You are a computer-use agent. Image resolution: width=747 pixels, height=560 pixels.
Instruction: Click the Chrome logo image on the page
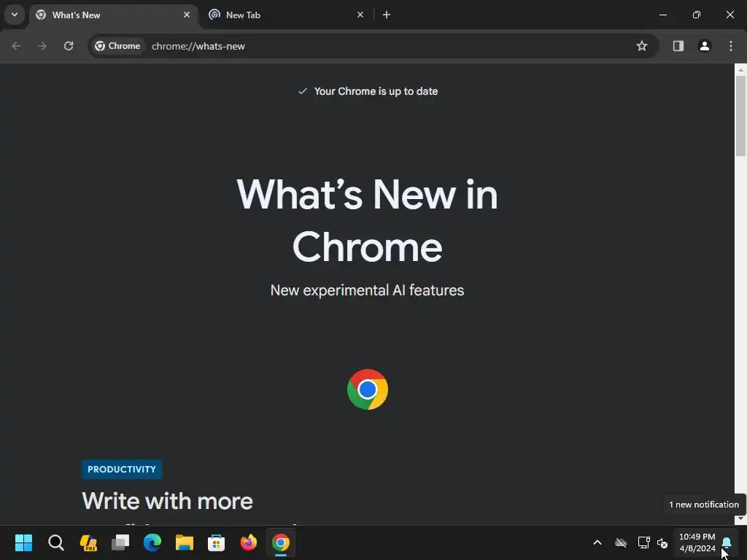[368, 389]
